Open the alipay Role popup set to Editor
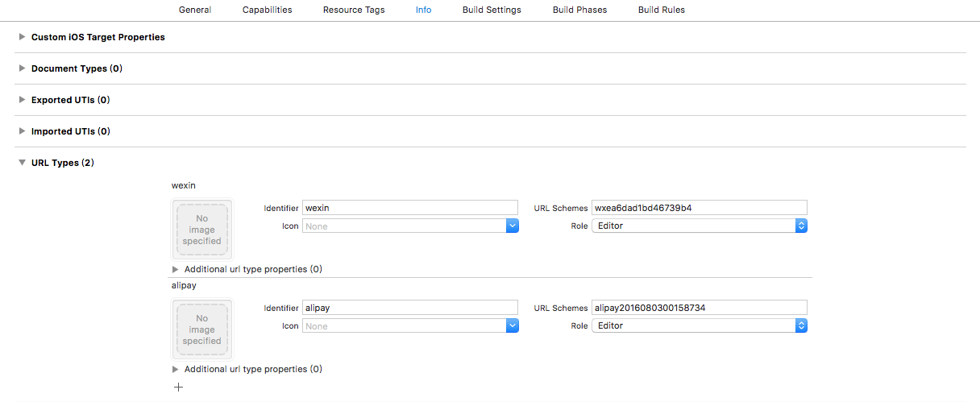 pyautogui.click(x=699, y=326)
